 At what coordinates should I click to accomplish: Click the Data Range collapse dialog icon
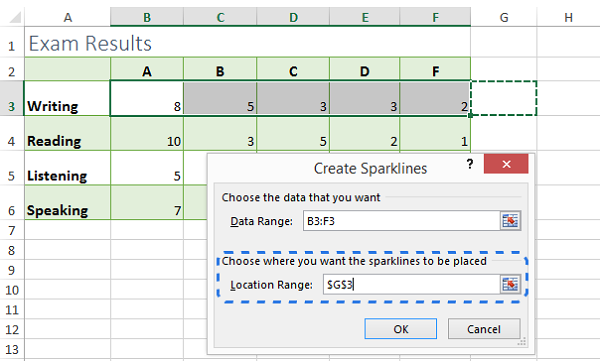tap(510, 221)
